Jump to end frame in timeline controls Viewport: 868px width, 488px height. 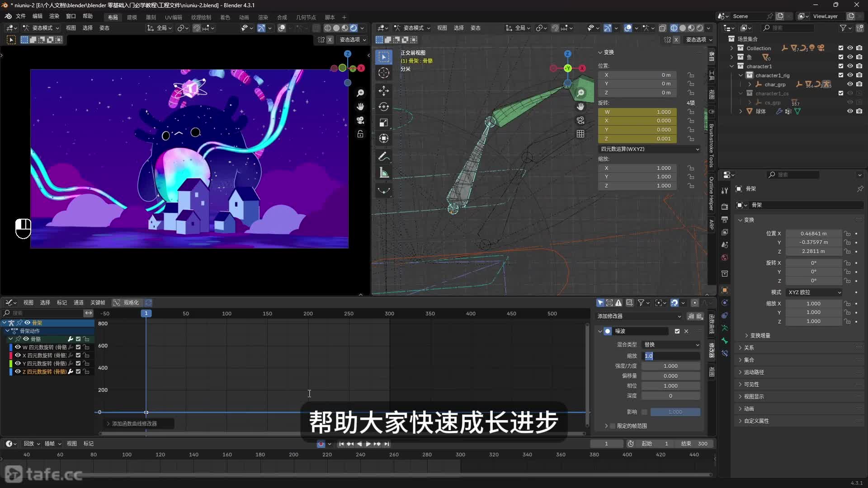pyautogui.click(x=387, y=444)
